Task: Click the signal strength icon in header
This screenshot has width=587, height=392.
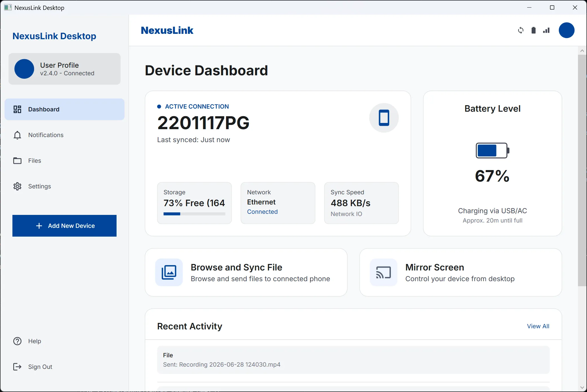Action: point(546,30)
